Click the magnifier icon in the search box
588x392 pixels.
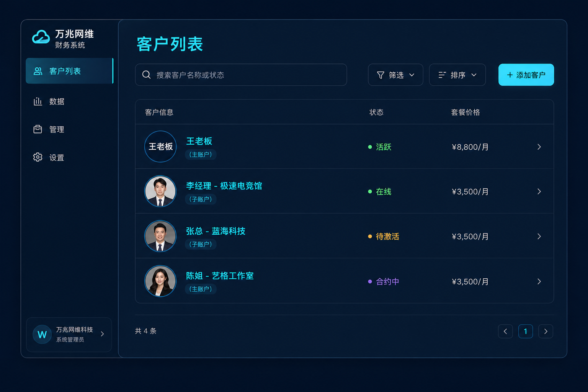coord(146,75)
